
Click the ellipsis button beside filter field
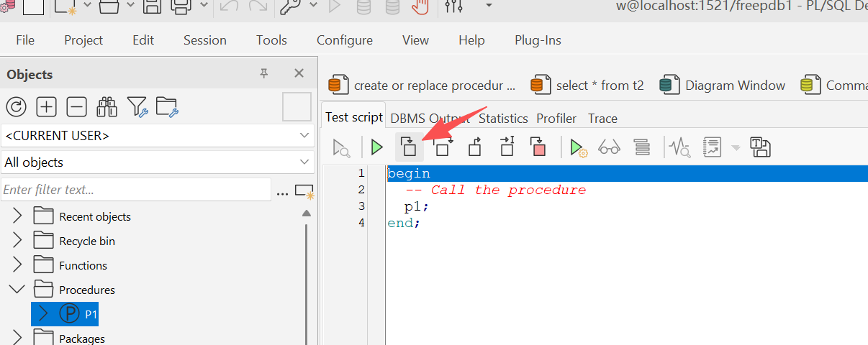282,193
